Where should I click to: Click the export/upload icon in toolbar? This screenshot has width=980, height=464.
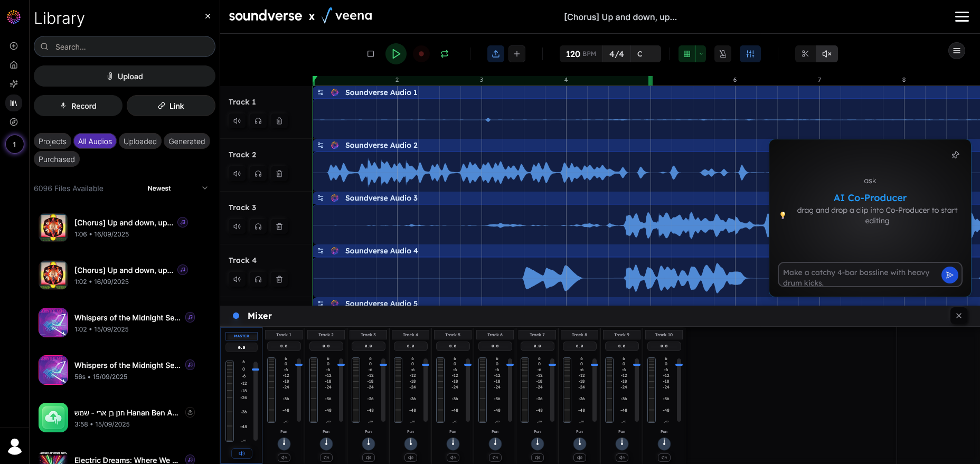coord(496,54)
